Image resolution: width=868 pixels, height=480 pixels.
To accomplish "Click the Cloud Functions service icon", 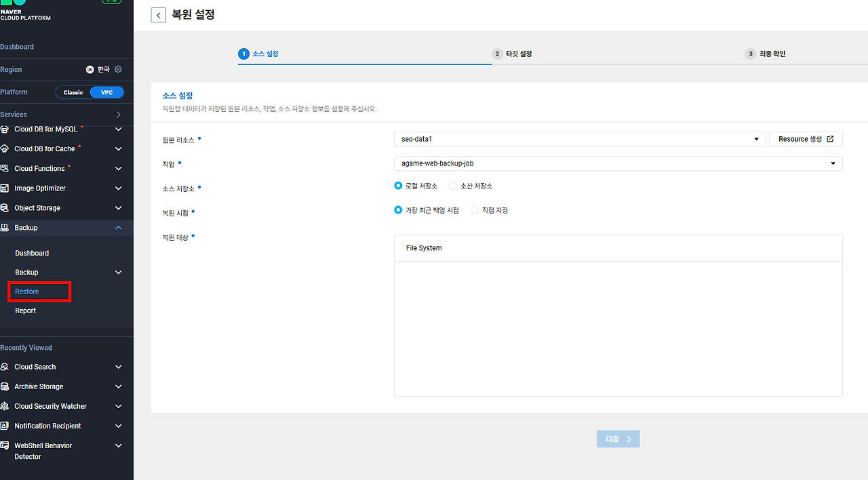I will point(5,168).
